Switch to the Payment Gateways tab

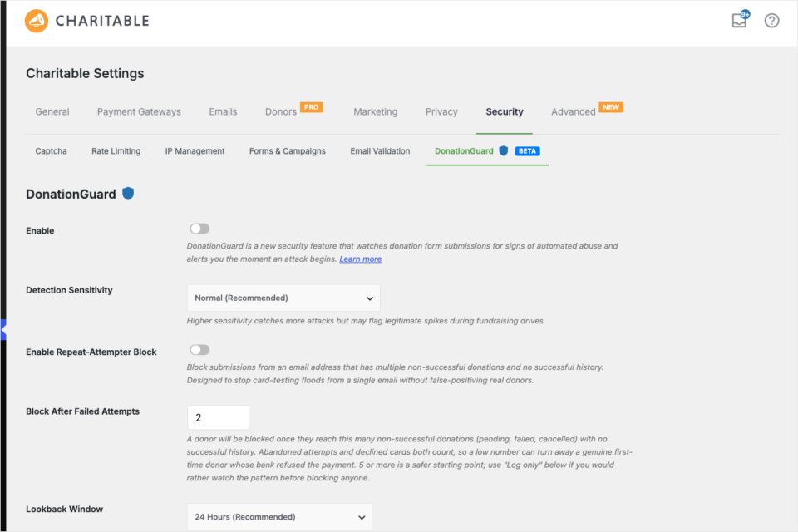(x=139, y=111)
